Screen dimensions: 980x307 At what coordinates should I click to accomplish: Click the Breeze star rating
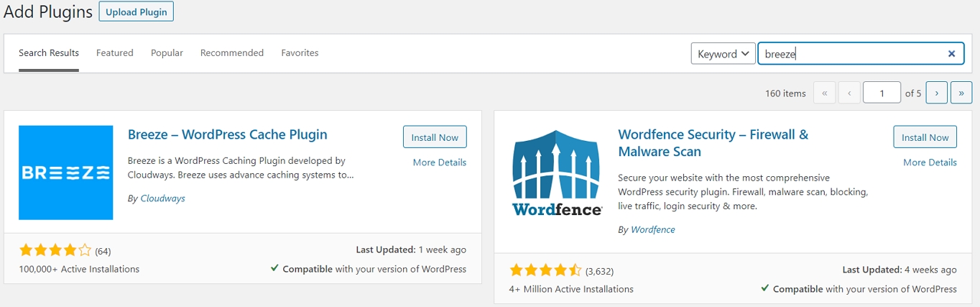point(55,250)
